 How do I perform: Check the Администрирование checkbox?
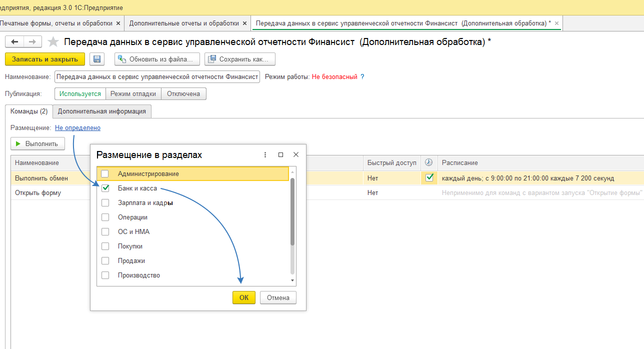point(105,174)
